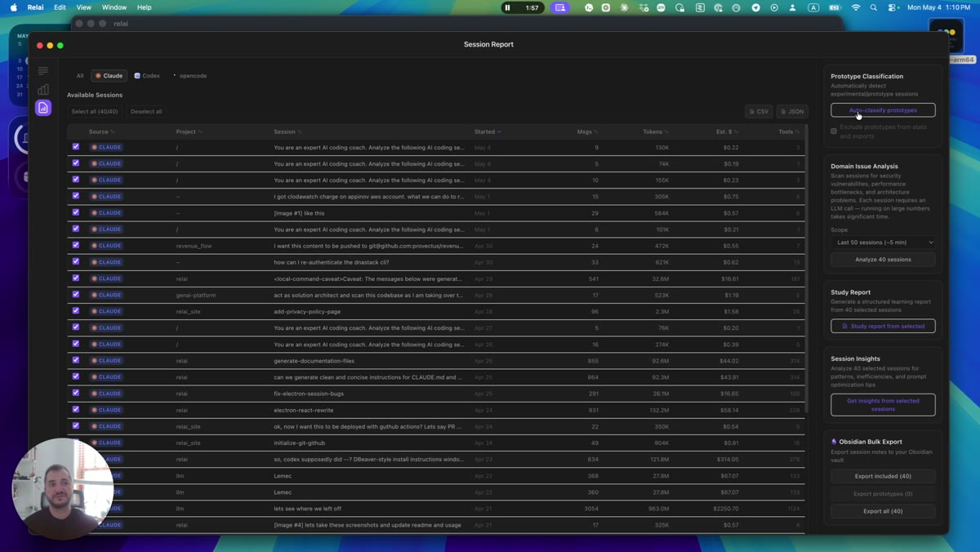Click the sessions table vertical scrollbar
The width and height of the screenshot is (980, 552).
pos(807,269)
